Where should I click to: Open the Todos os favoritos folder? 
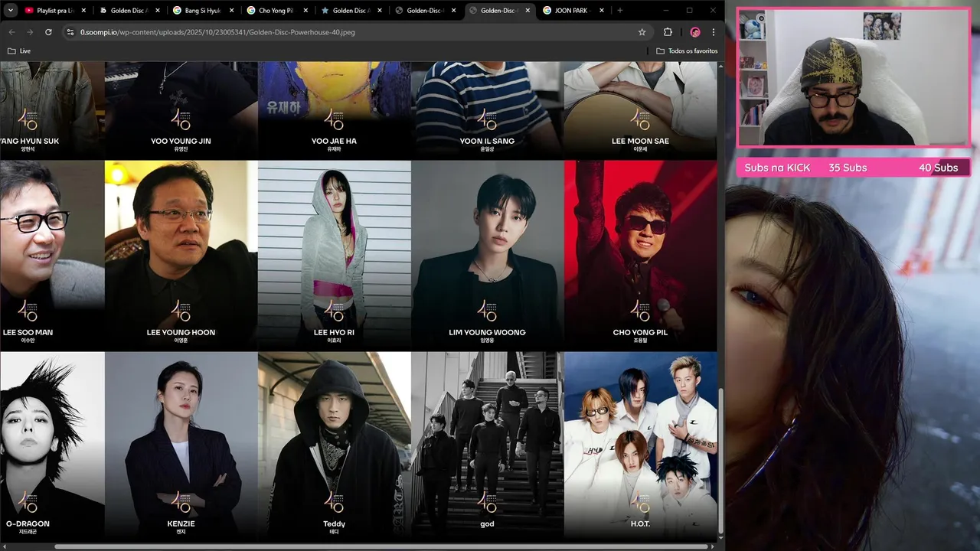click(x=687, y=51)
